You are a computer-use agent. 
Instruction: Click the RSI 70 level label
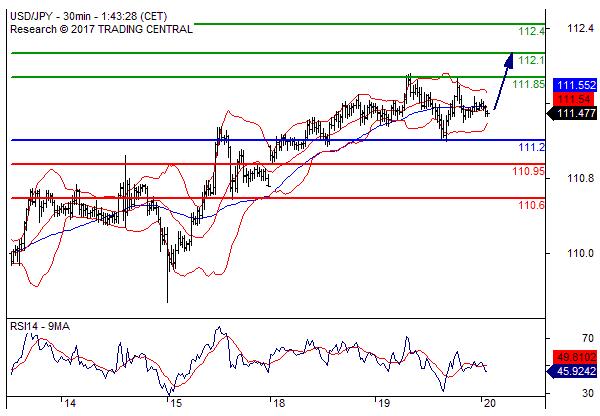(588, 338)
